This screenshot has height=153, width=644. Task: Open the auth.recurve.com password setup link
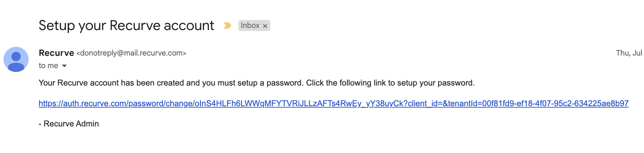[x=334, y=103]
